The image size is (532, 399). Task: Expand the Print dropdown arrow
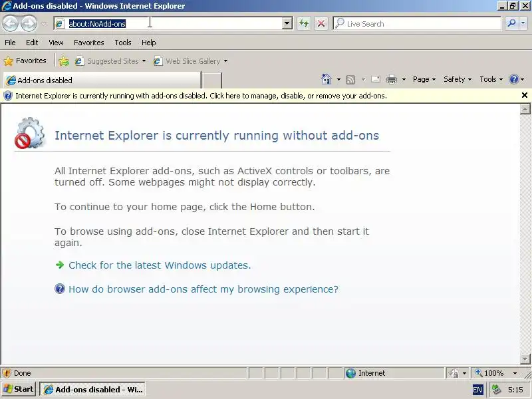(x=404, y=79)
